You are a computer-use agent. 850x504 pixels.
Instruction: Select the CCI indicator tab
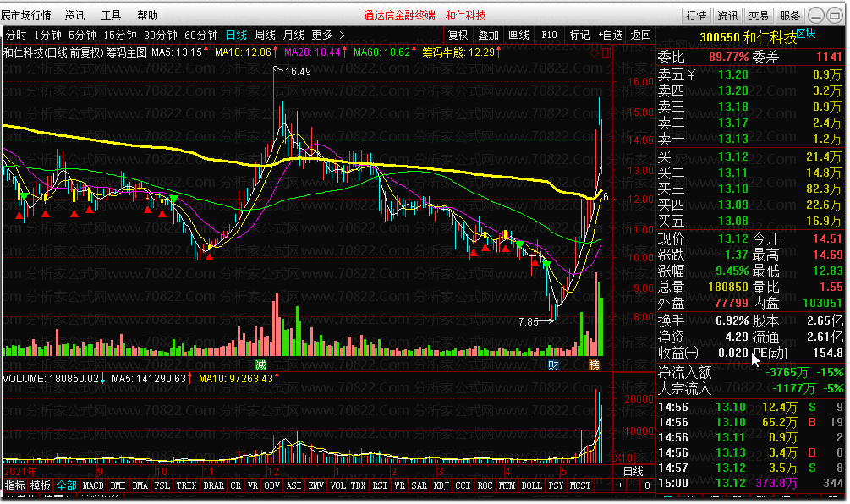(x=463, y=485)
